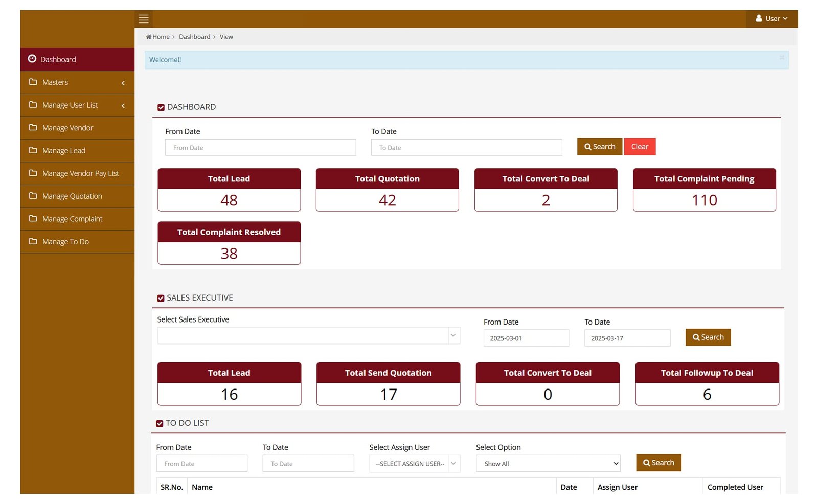
Task: Open the Select Assign User dropdown
Action: pos(414,464)
